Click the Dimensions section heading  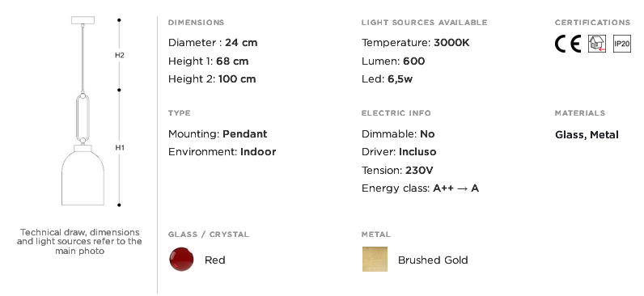pyautogui.click(x=197, y=23)
